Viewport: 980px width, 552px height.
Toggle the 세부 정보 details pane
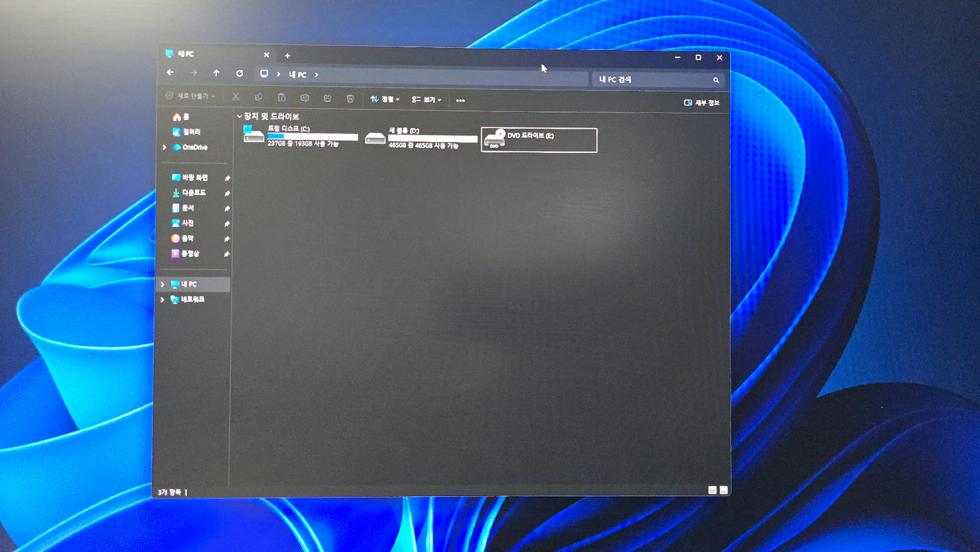click(x=702, y=103)
